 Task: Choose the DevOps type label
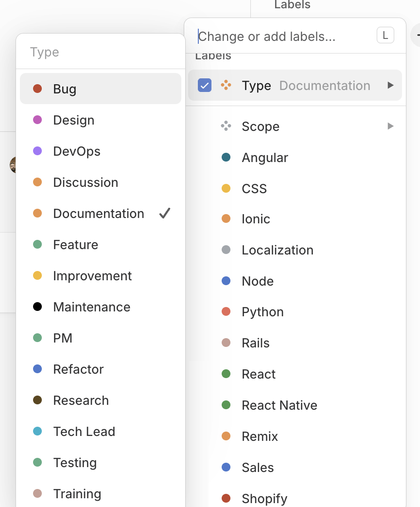[x=101, y=151]
